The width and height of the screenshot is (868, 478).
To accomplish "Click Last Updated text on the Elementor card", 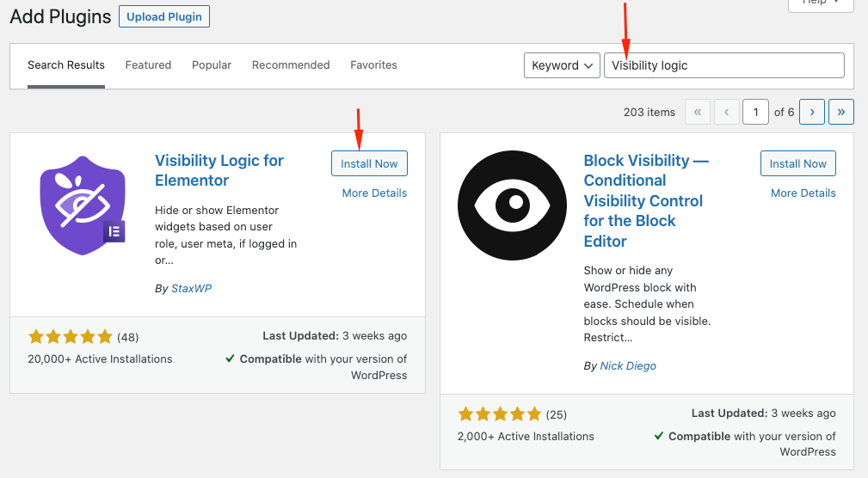I will click(335, 336).
